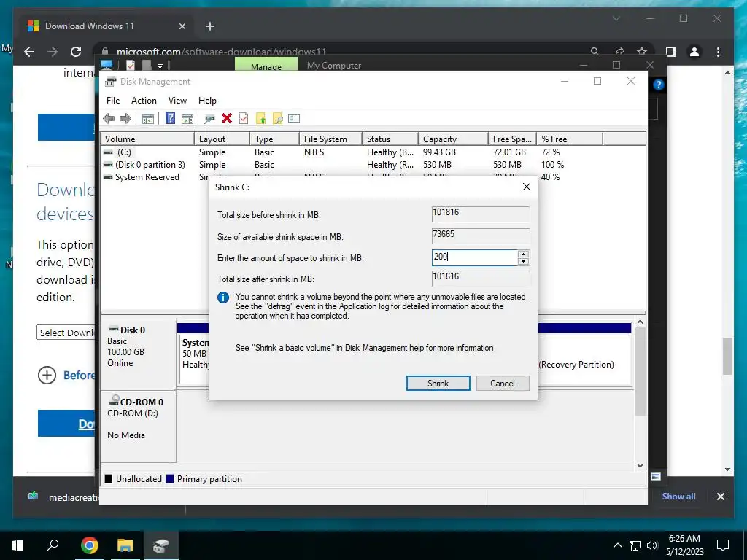Click the Chrome back arrow
Screen dimensions: 747x560
[29, 52]
